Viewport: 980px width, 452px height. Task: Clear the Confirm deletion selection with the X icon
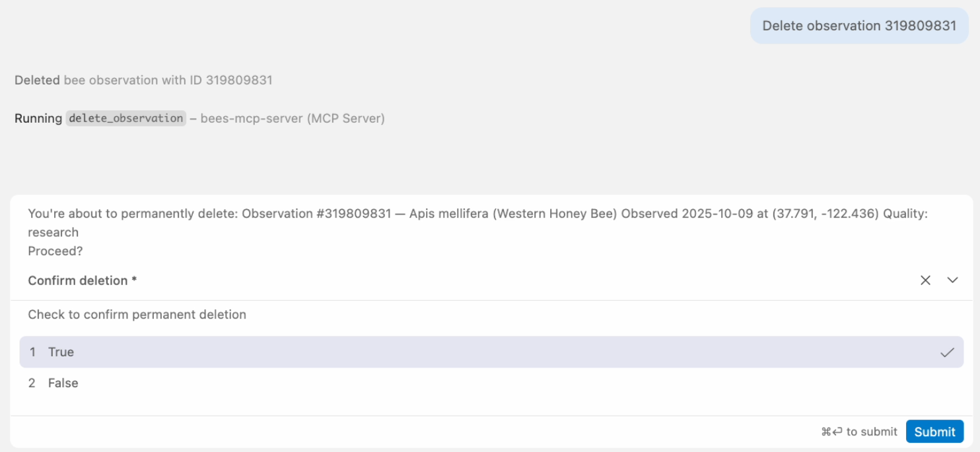click(x=925, y=280)
